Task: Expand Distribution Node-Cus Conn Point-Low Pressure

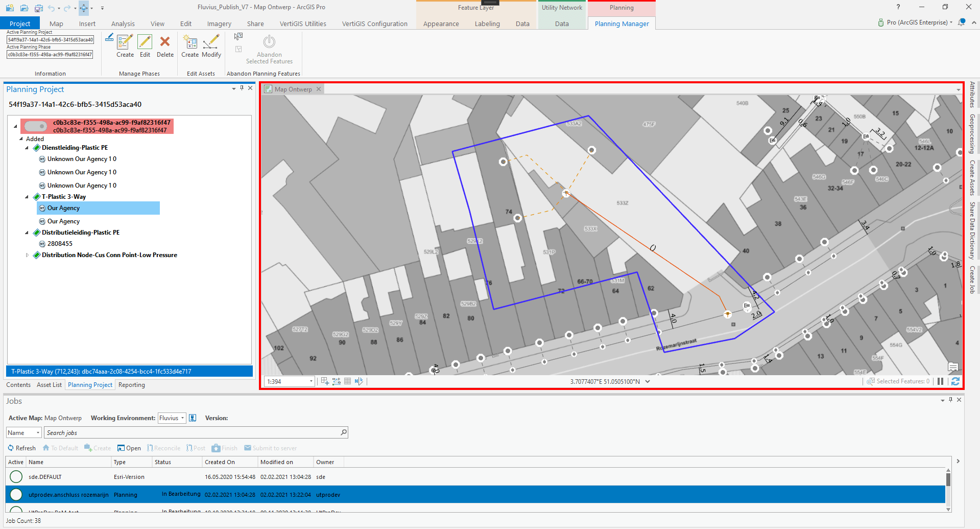Action: 27,255
